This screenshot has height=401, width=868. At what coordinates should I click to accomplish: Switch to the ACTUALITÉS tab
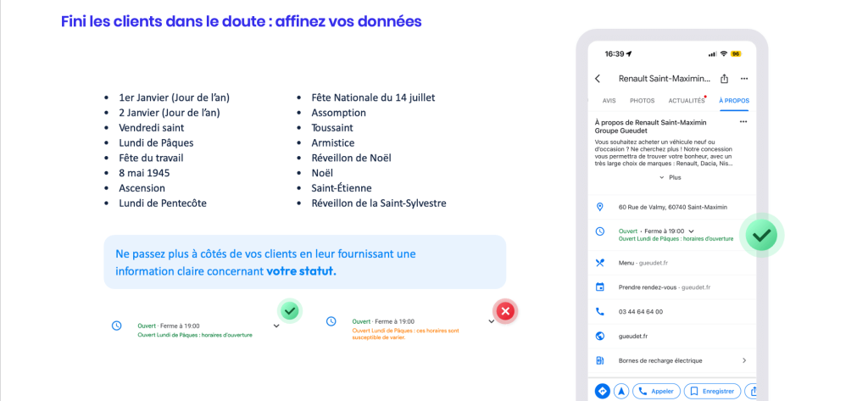[x=687, y=101]
